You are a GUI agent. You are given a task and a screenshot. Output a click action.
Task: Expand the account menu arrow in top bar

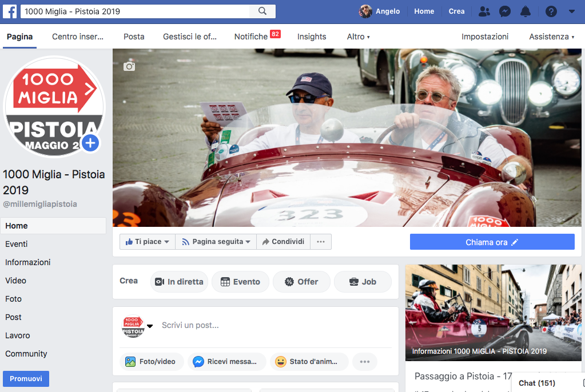point(572,11)
